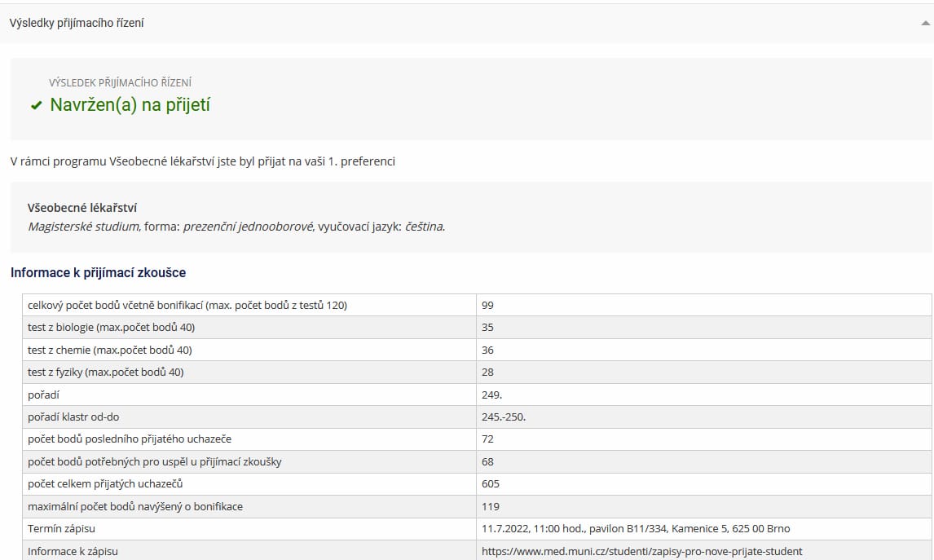934x560 pixels.
Task: Click the chemistry test score 36
Action: (x=488, y=350)
